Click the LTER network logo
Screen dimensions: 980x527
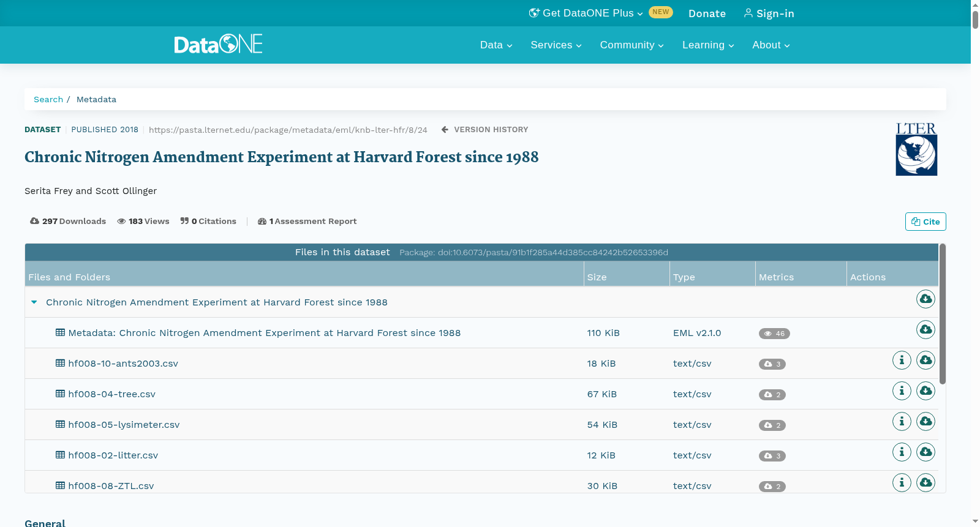(x=916, y=149)
